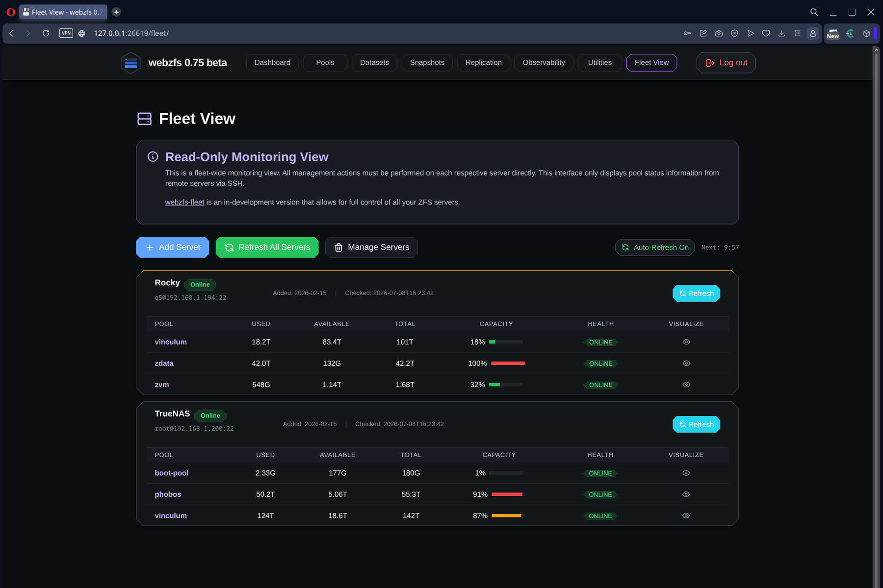
Task: Open the easy setup sliders icon
Action: (x=797, y=33)
